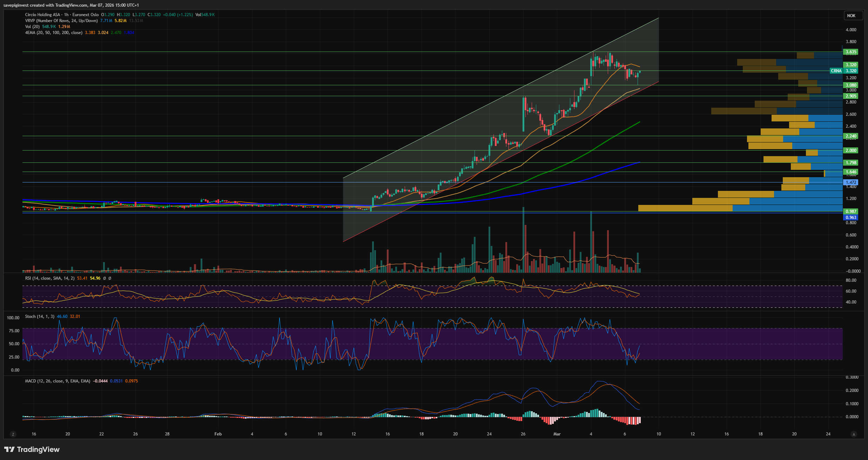The width and height of the screenshot is (868, 460).
Task: Click the Vol (20) indicator label
Action: point(32,27)
